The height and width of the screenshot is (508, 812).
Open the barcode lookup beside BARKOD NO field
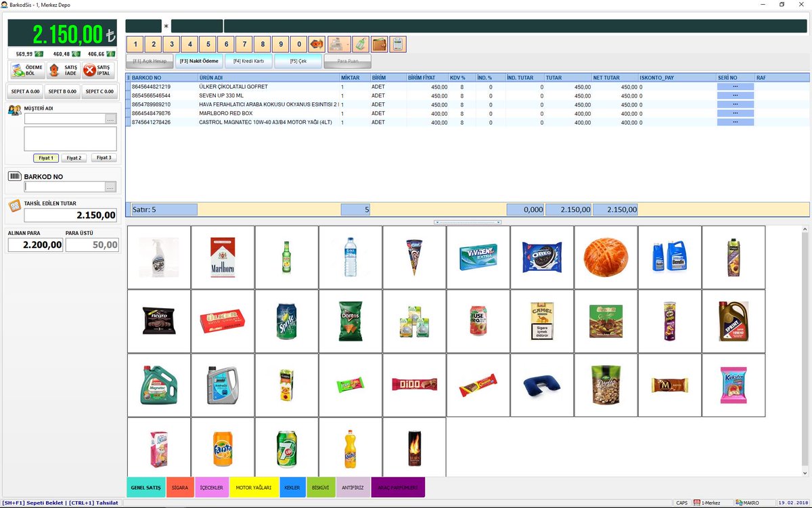(110, 186)
